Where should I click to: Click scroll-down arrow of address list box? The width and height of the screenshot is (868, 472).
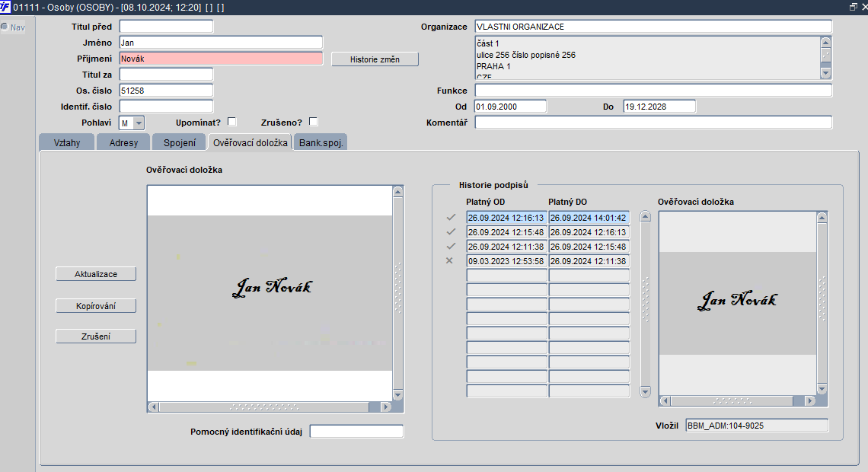(x=826, y=73)
